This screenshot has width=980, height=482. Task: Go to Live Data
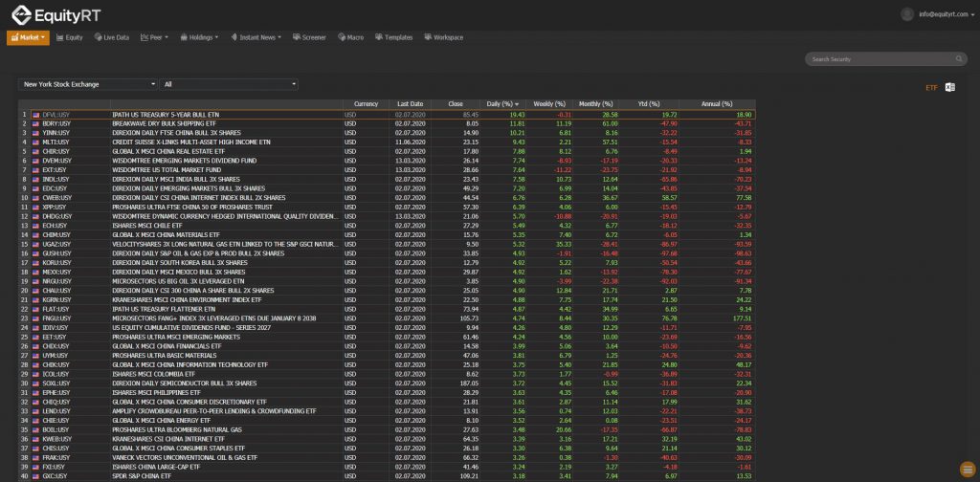coord(112,37)
